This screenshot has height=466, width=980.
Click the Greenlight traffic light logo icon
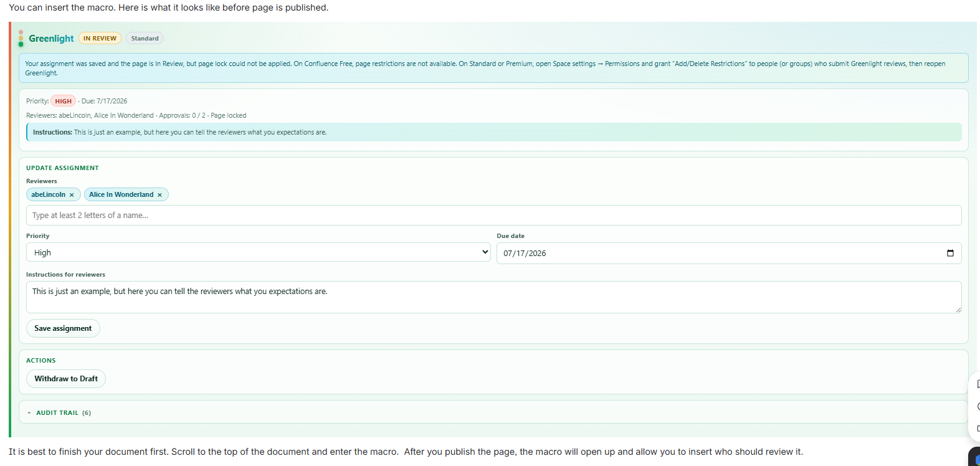click(x=21, y=38)
